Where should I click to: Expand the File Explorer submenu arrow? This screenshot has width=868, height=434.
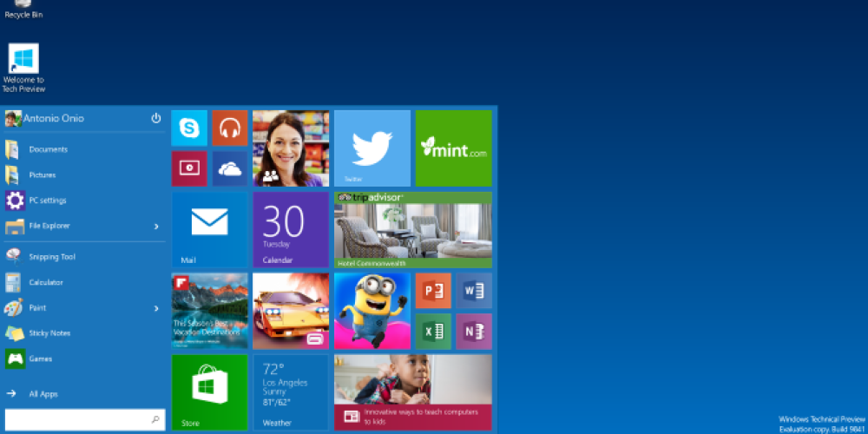point(156,227)
